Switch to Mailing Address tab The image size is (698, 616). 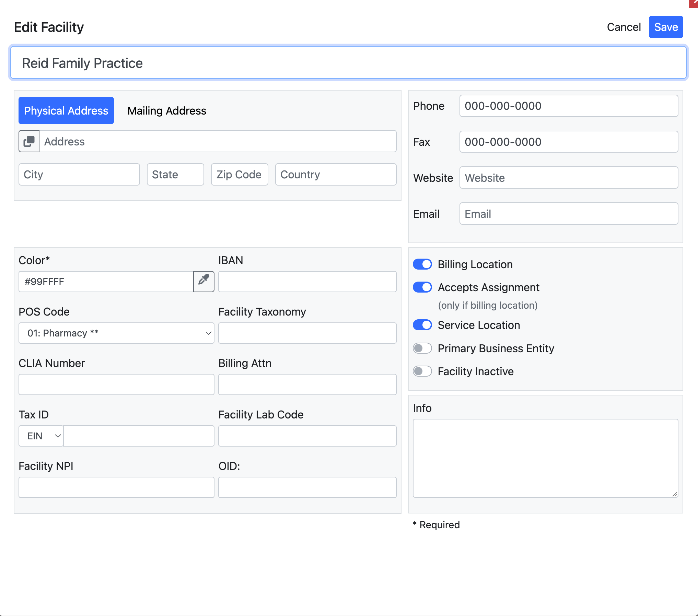tap(167, 111)
